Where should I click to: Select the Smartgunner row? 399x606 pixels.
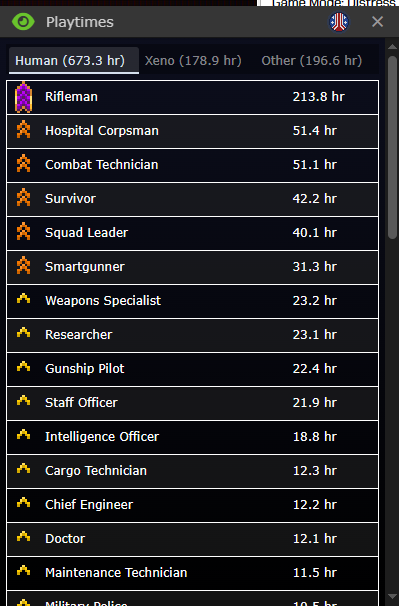click(192, 267)
